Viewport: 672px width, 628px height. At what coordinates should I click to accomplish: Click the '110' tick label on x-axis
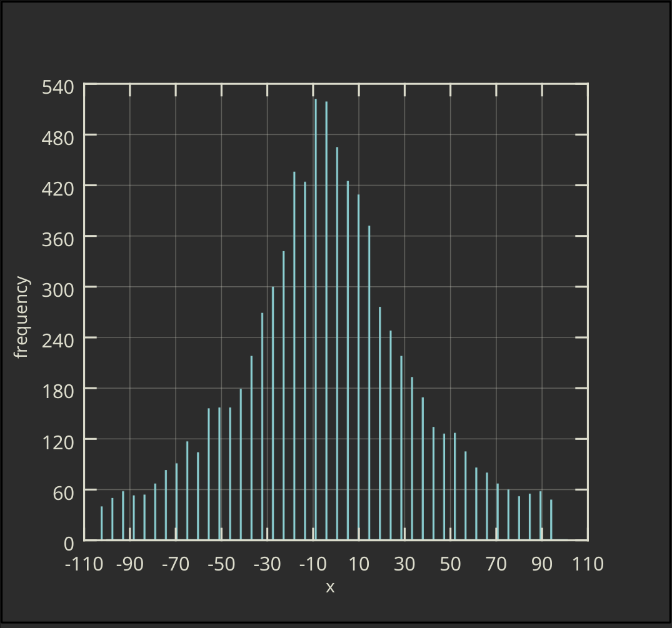(587, 564)
